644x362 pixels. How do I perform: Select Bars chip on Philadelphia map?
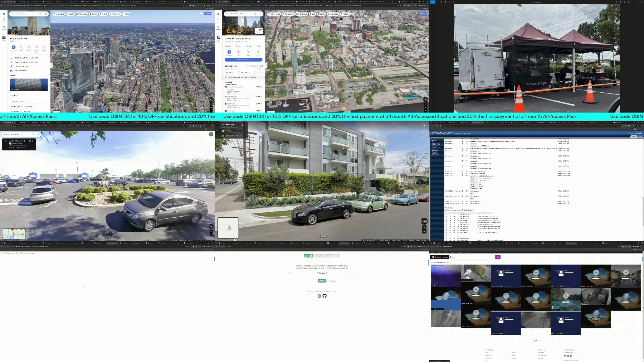click(312, 14)
